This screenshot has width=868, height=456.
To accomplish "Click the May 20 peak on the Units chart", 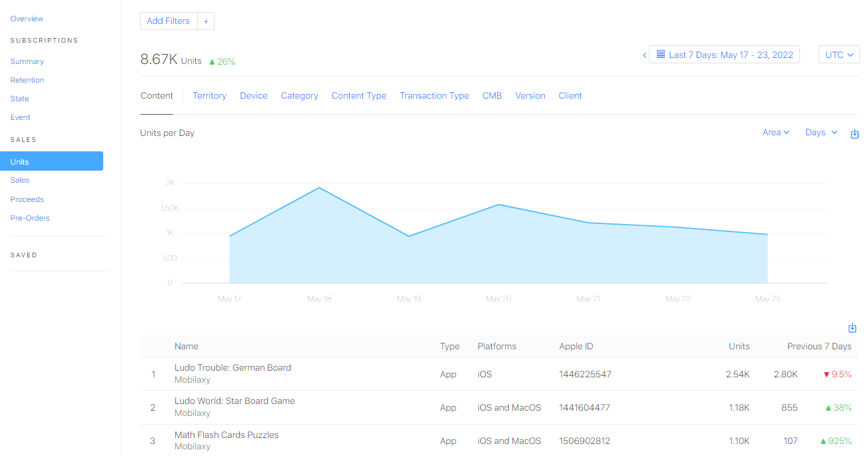I will coord(498,205).
